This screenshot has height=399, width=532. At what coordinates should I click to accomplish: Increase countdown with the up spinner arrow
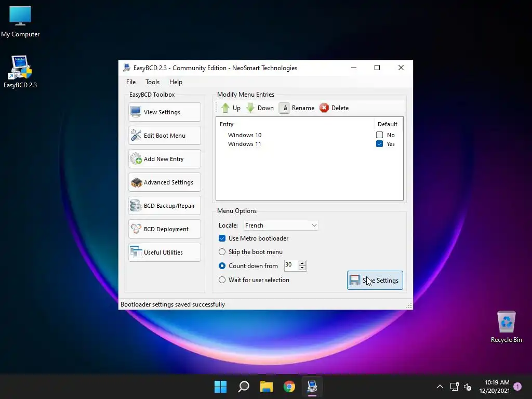point(302,263)
